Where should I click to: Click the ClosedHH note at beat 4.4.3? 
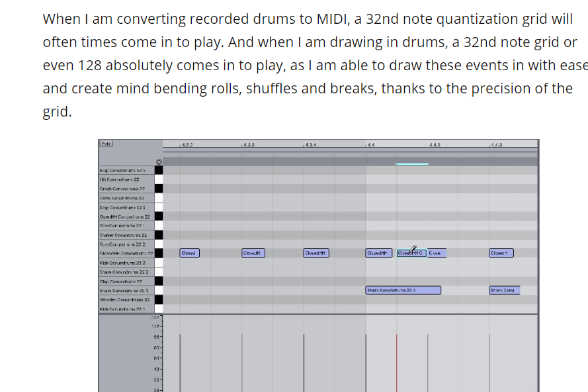(501, 253)
